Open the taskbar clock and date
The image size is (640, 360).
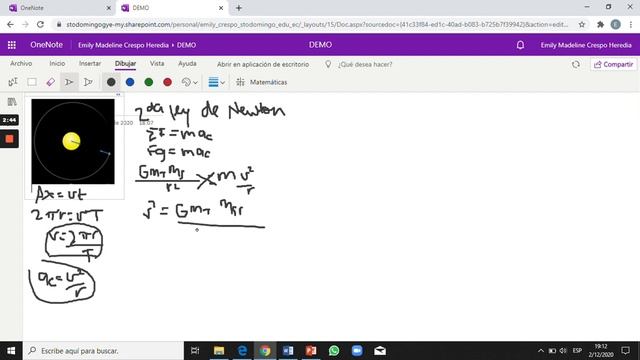pos(600,351)
